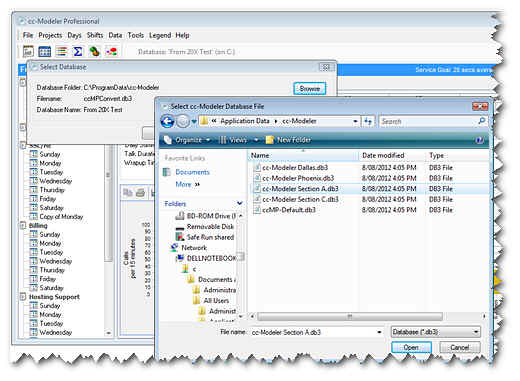Image resolution: width=520 pixels, height=381 pixels.
Task: Open the File name dropdown arrow
Action: 379,332
